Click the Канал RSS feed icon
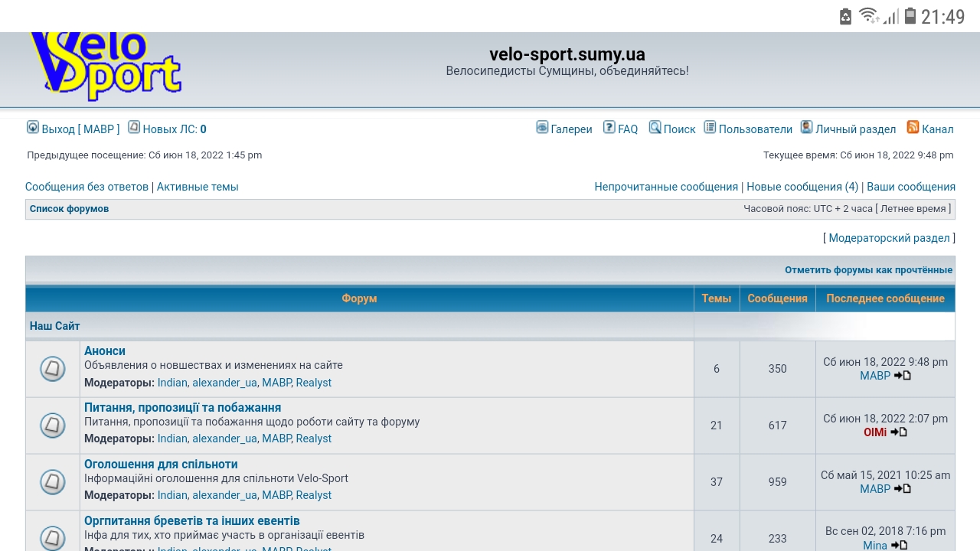 (913, 128)
